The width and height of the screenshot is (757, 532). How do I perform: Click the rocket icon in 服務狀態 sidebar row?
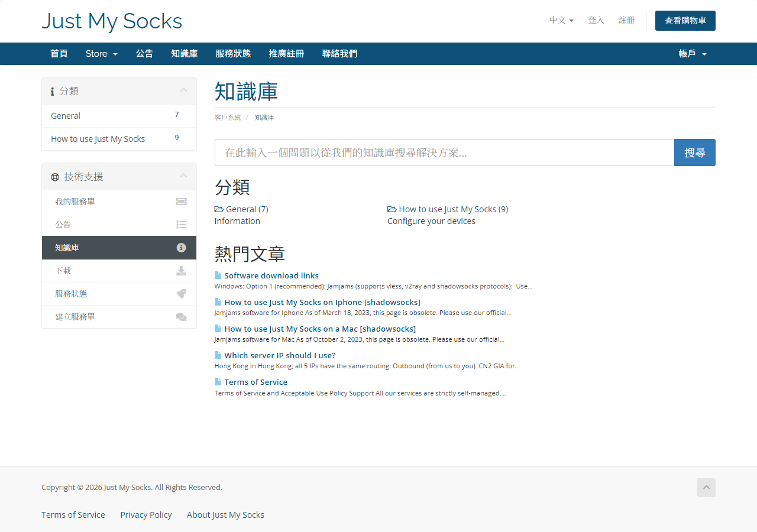181,294
